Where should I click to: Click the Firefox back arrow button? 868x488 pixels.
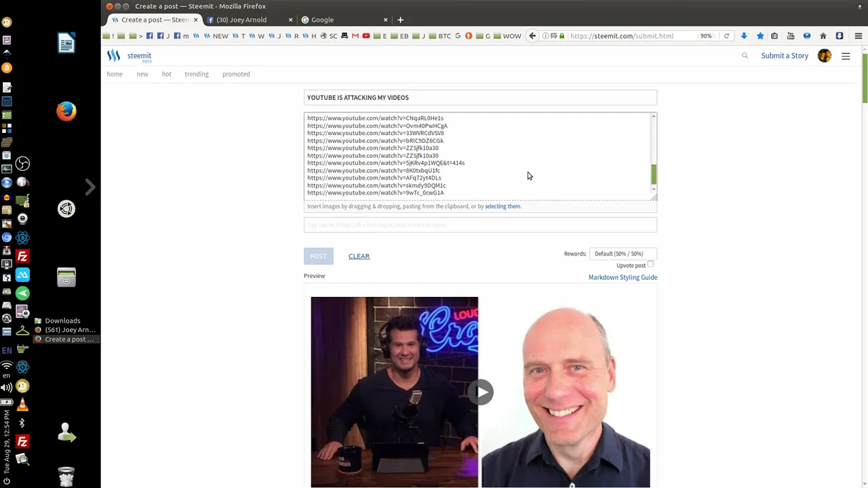[x=532, y=36]
